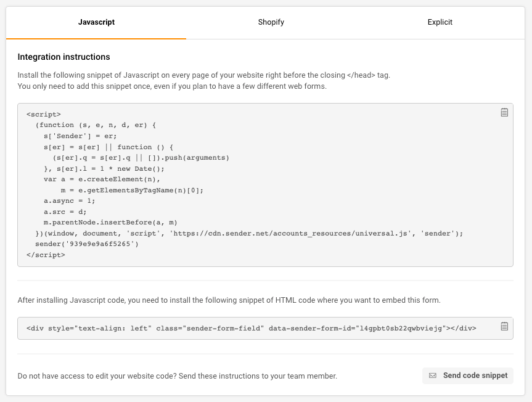Copy the Javascript snippet with clipboard icon
The image size is (532, 402).
coord(504,112)
